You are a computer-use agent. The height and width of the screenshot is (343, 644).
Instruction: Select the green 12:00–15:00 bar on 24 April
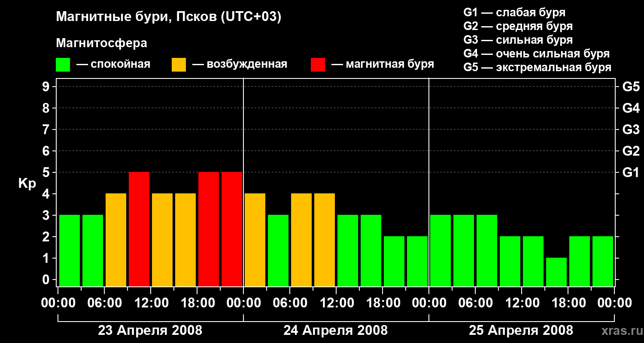[348, 250]
